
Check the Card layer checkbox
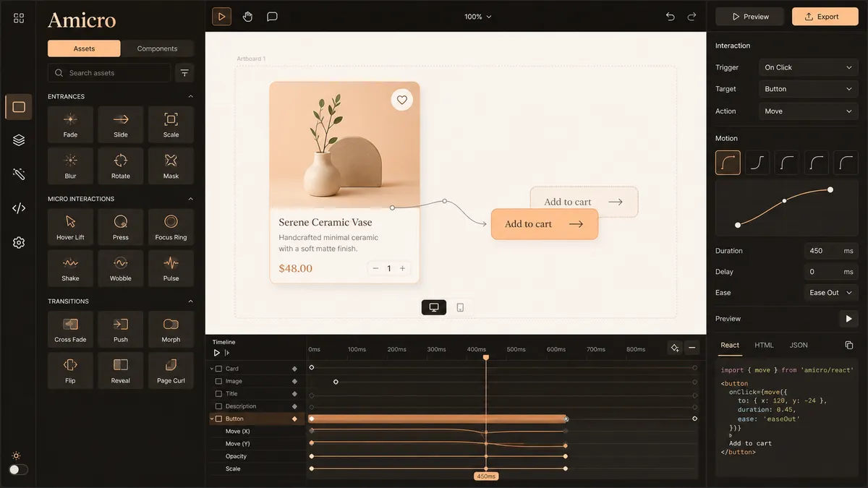[219, 369]
